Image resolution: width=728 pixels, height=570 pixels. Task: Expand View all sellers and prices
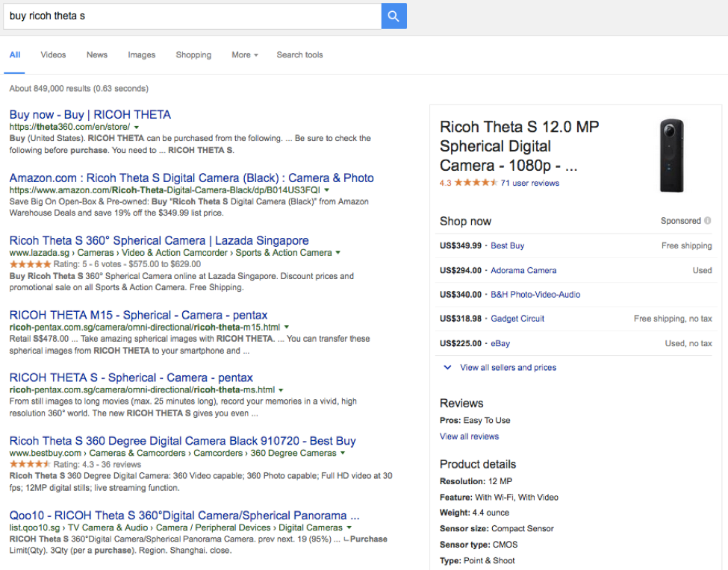(508, 368)
